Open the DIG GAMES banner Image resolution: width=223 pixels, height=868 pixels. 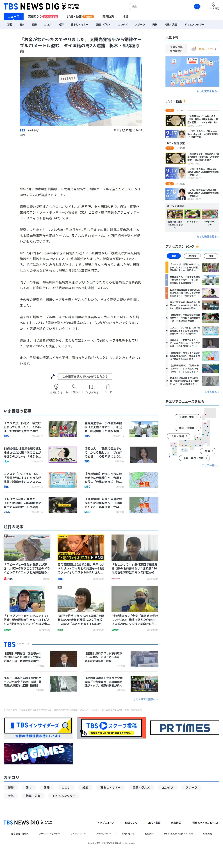[x=38, y=754]
